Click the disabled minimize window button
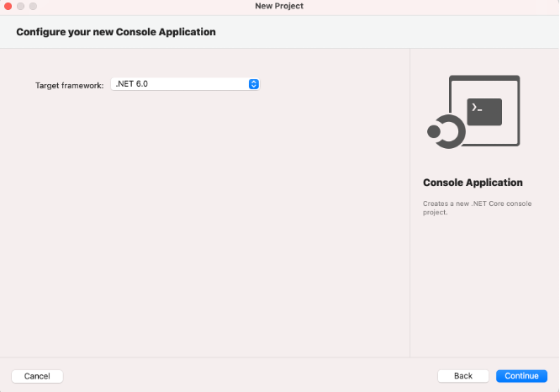560x392 pixels. tap(21, 6)
